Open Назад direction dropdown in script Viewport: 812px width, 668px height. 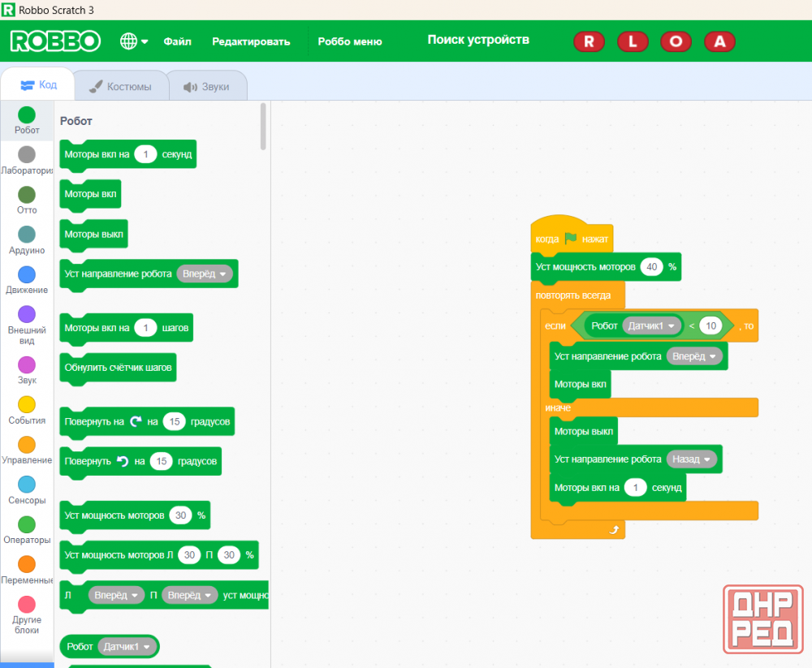coord(691,459)
